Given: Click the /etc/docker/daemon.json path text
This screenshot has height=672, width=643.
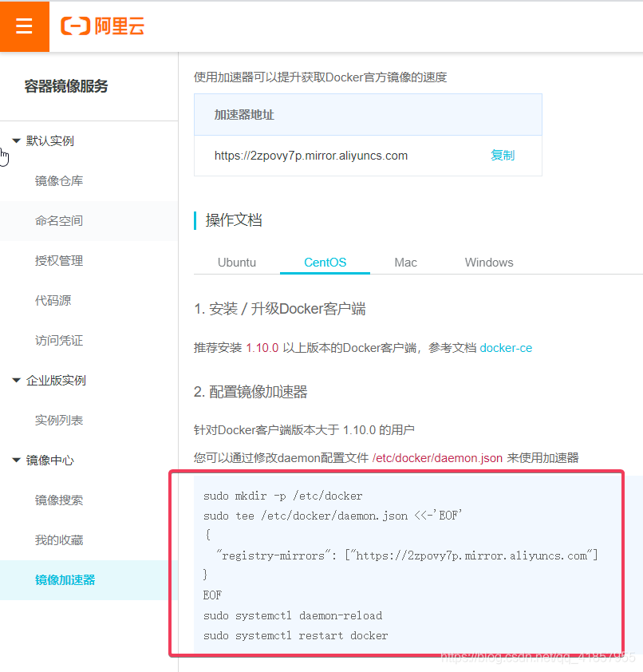Looking at the screenshot, I should tap(437, 458).
